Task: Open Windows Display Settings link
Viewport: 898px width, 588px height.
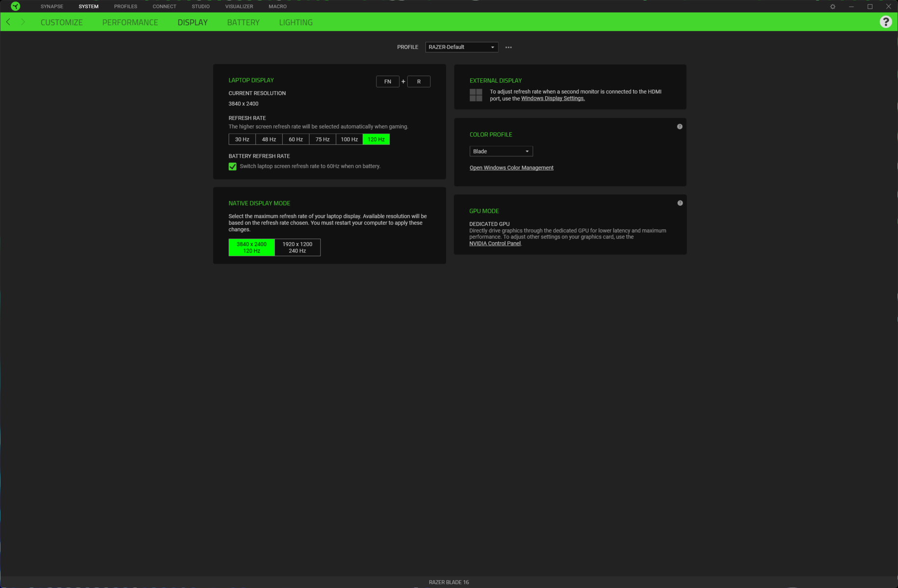Action: pos(553,98)
